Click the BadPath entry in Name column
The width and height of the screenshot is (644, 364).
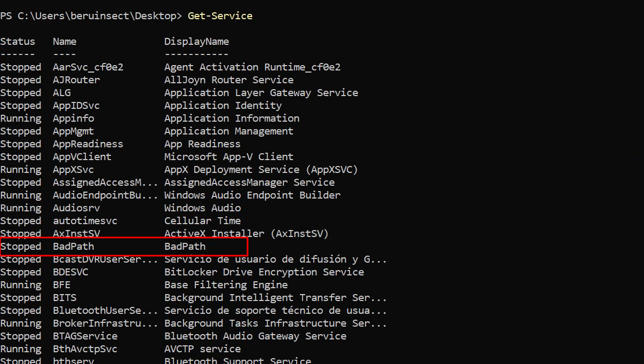pyautogui.click(x=73, y=247)
